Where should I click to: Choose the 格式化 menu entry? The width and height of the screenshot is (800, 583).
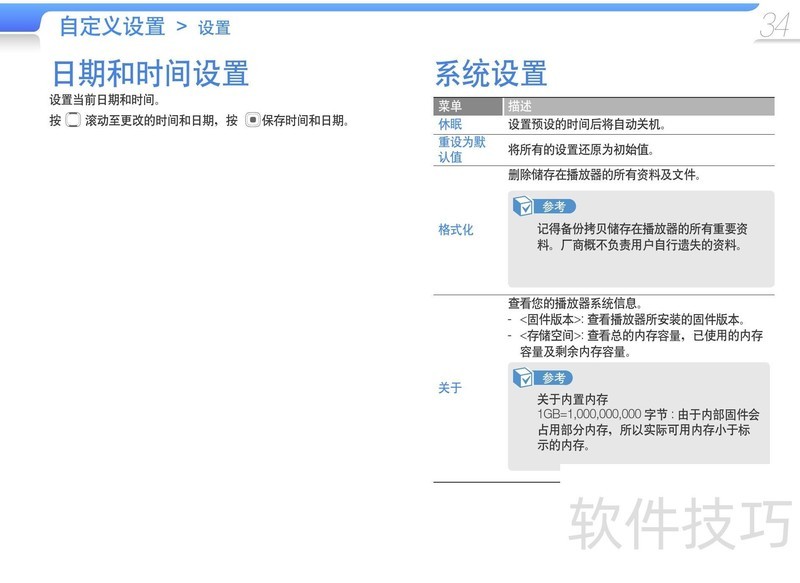456,230
